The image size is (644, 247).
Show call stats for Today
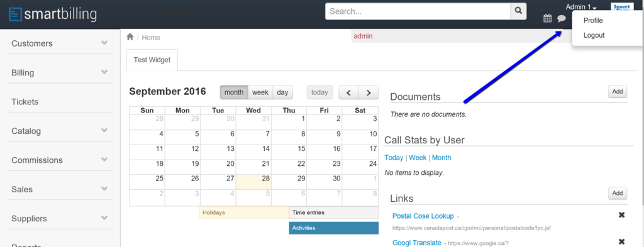coord(394,158)
